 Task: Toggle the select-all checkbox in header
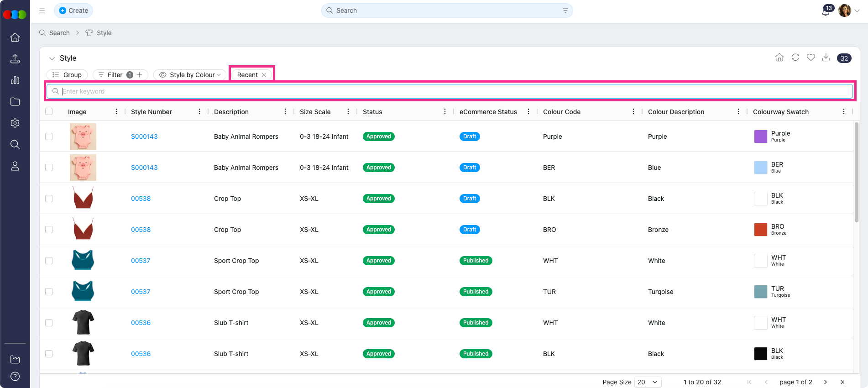click(49, 112)
